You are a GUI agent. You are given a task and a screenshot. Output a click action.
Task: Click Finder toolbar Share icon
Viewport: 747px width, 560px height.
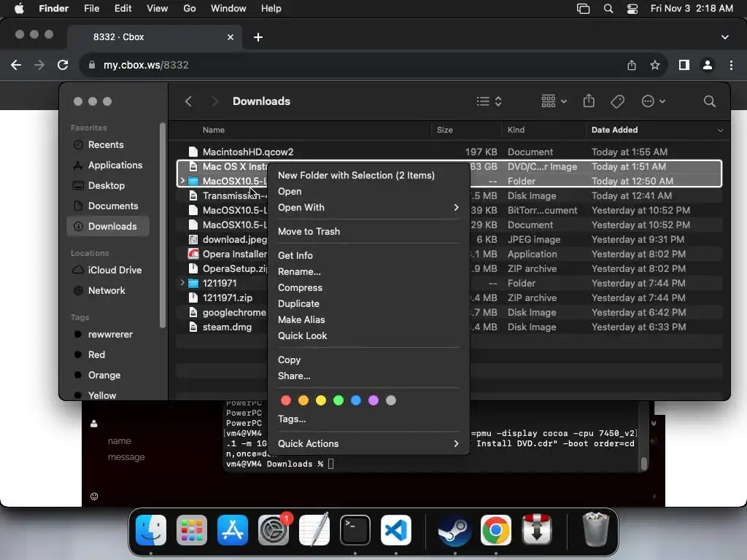click(x=589, y=101)
